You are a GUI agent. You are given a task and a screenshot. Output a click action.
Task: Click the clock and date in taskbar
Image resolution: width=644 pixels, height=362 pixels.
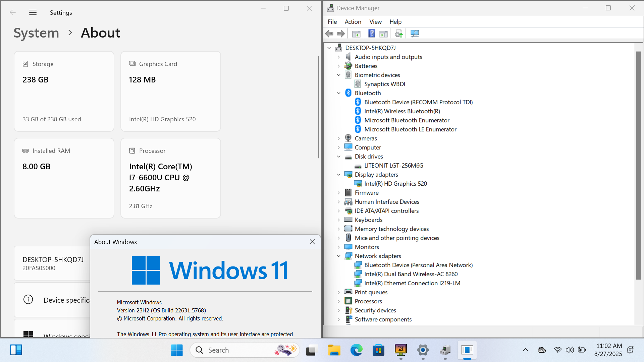tap(608, 350)
